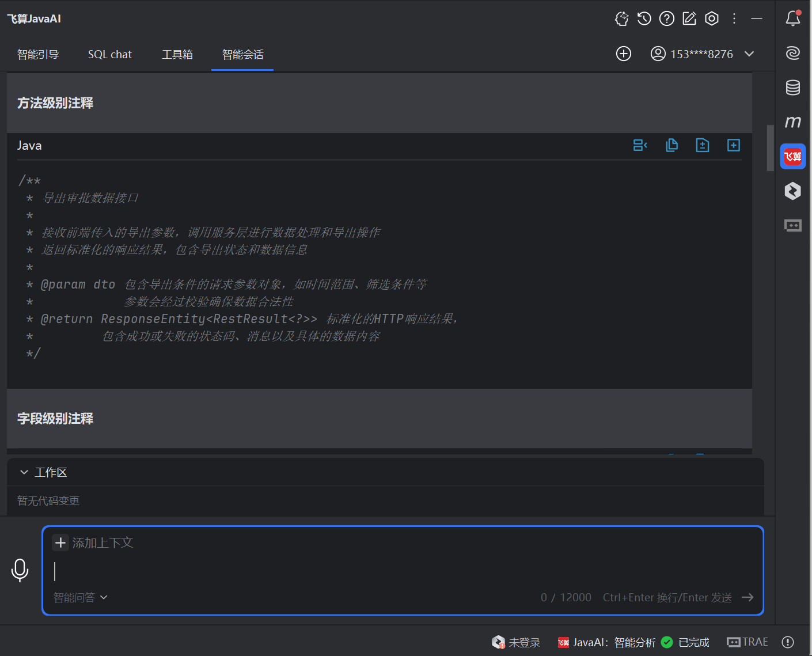812x656 pixels.
Task: Click the @param dto comment line
Action: [x=227, y=284]
